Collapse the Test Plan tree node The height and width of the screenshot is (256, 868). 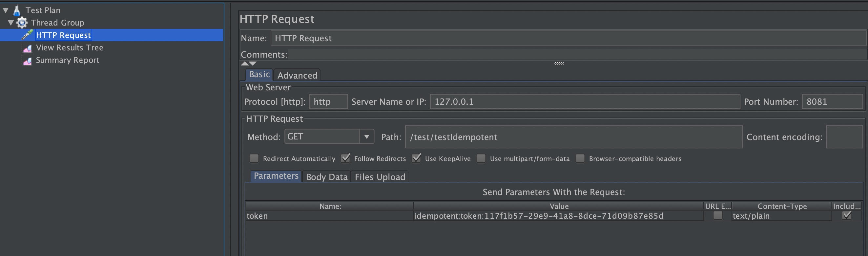pyautogui.click(x=6, y=10)
